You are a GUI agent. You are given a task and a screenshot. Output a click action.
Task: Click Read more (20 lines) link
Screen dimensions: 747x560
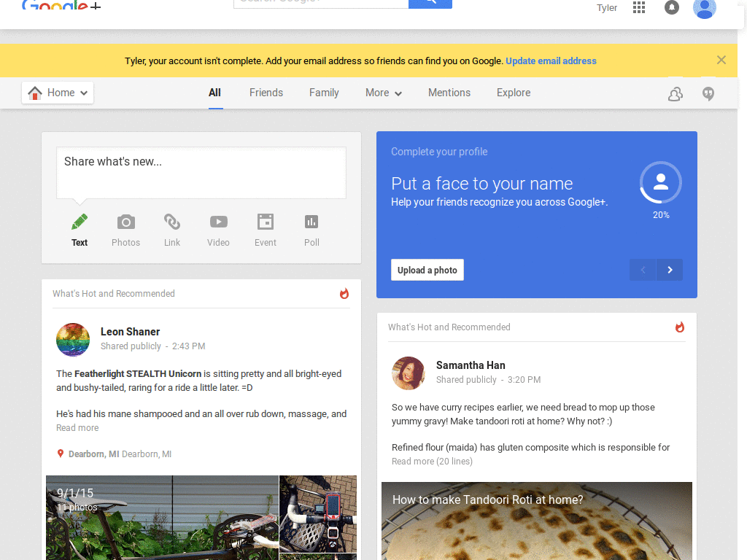(432, 462)
